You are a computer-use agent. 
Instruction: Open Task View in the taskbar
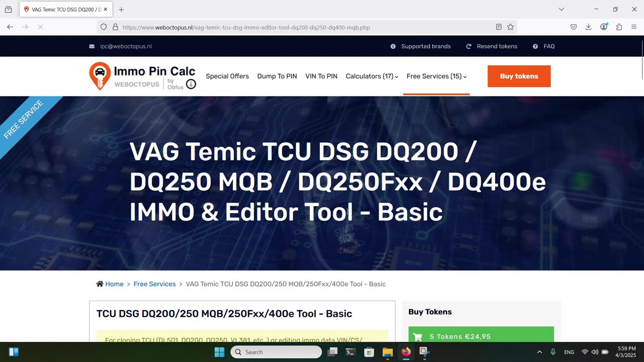pyautogui.click(x=333, y=352)
